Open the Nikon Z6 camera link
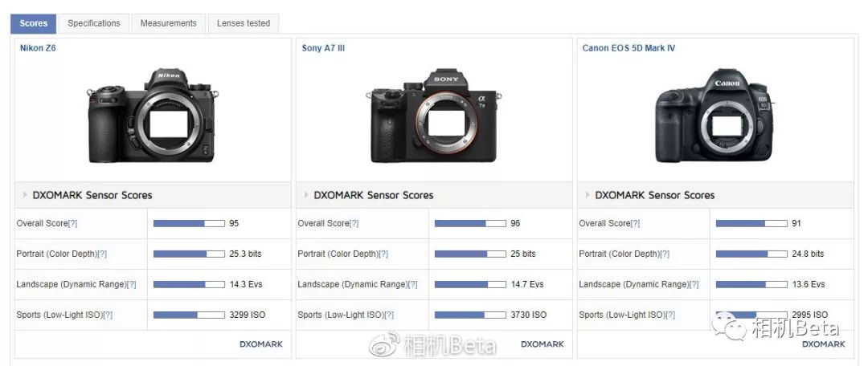Screen dimensions: 868x366 point(38,48)
